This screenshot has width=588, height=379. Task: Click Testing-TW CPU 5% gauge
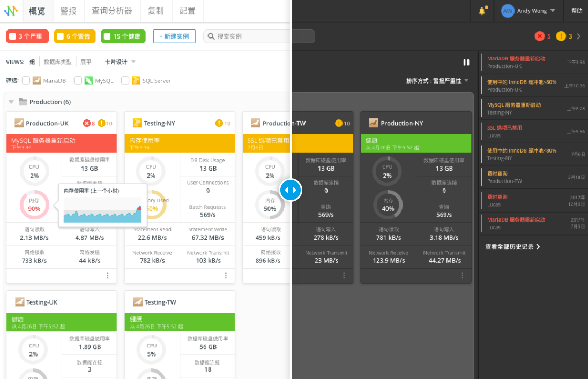(x=152, y=350)
